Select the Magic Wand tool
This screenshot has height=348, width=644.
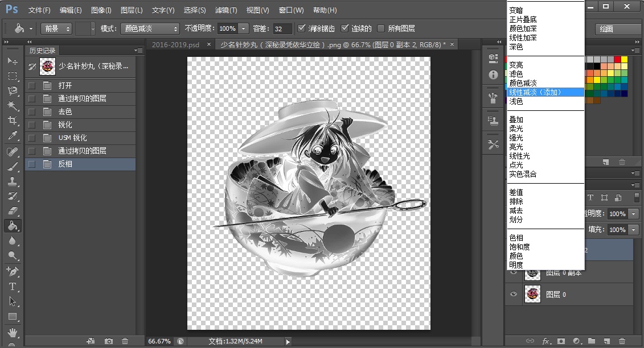13,105
